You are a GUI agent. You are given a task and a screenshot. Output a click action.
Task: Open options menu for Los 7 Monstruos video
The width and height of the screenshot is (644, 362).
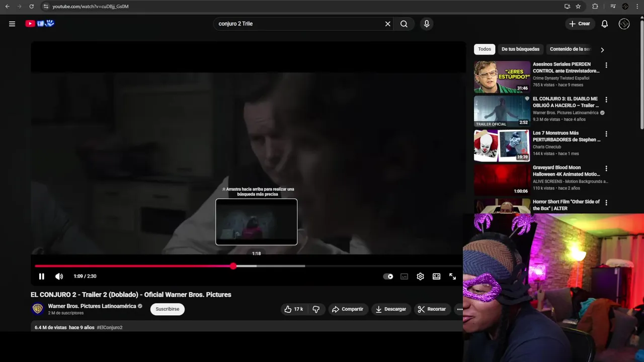pos(606,134)
